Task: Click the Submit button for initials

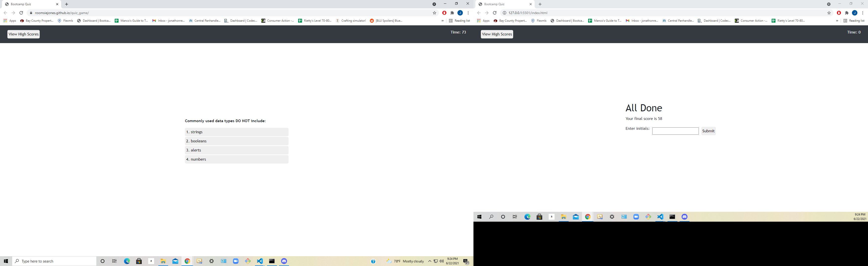Action: pyautogui.click(x=708, y=131)
